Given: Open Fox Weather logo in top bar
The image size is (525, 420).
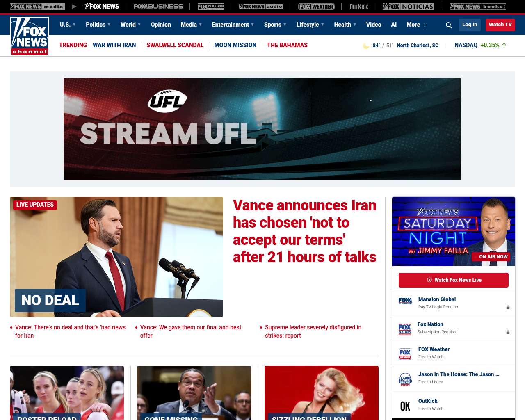Looking at the screenshot, I should (316, 7).
